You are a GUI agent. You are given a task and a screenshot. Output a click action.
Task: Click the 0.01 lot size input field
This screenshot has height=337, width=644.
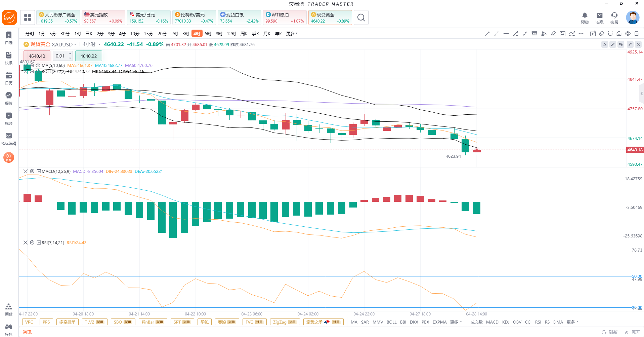[60, 56]
